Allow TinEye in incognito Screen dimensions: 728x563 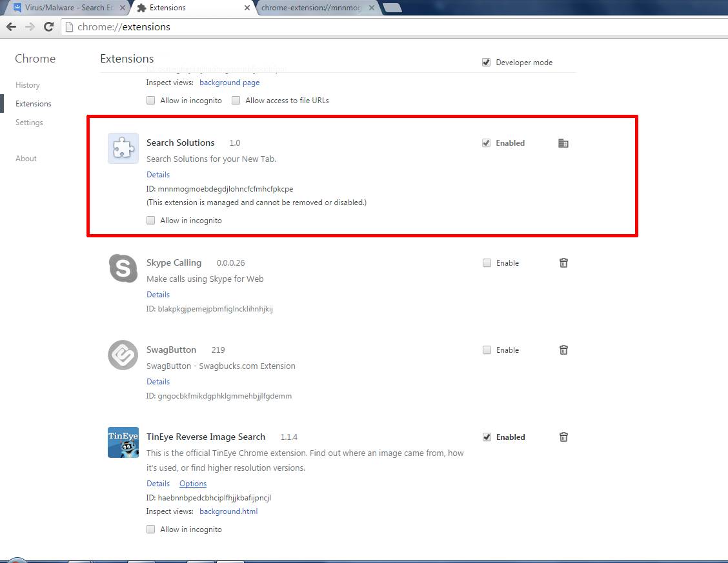point(150,529)
